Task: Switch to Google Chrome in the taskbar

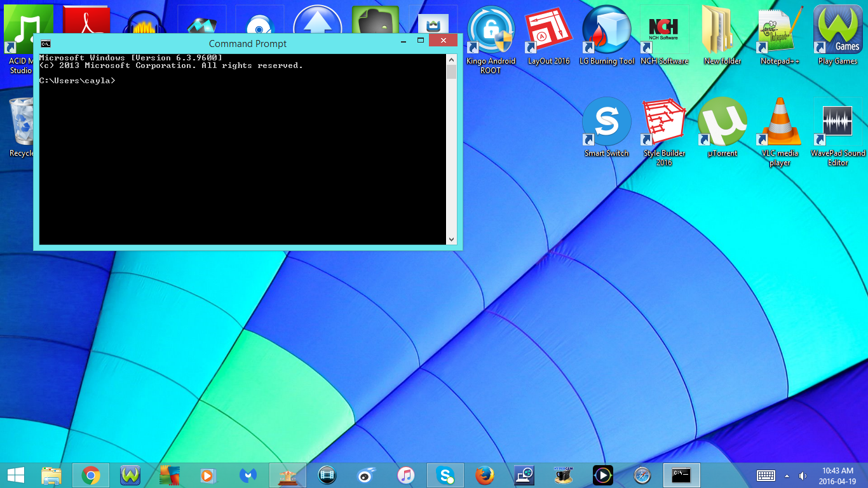Action: tap(91, 475)
